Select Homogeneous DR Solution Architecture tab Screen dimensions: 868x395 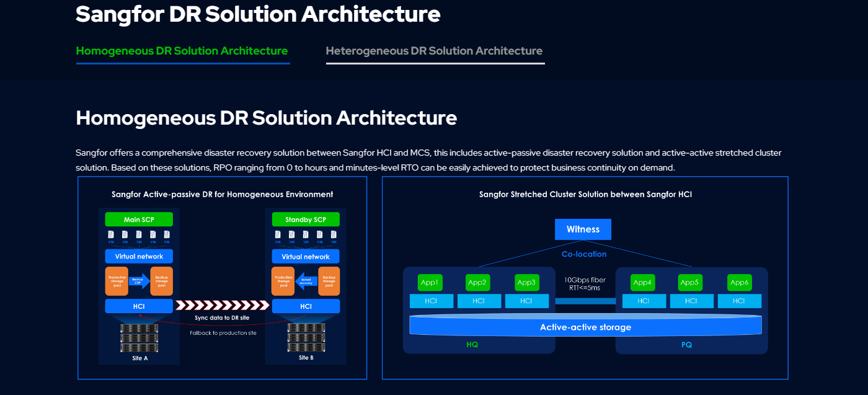tap(182, 51)
